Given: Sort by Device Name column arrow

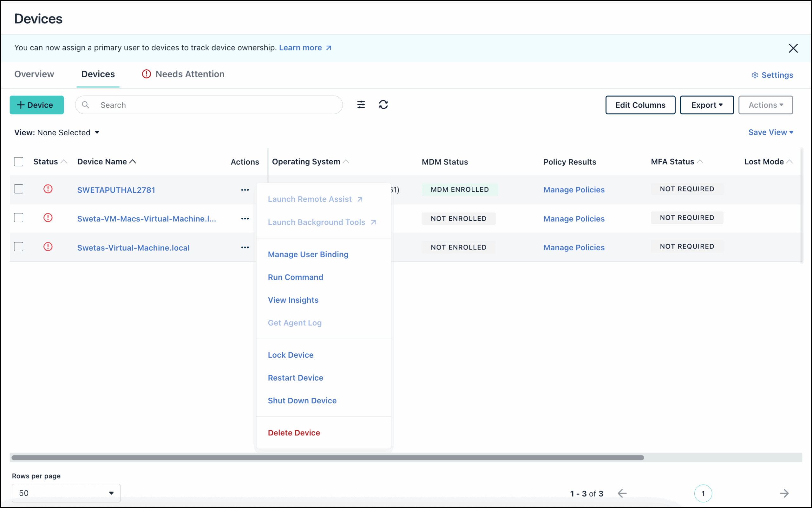Looking at the screenshot, I should (x=133, y=162).
